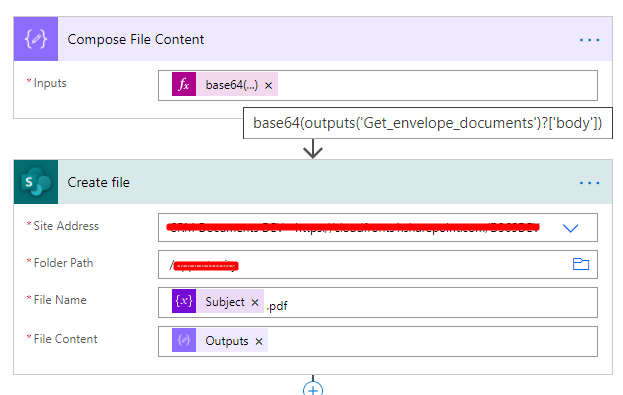Open Compose File Content options ellipsis

pos(589,40)
